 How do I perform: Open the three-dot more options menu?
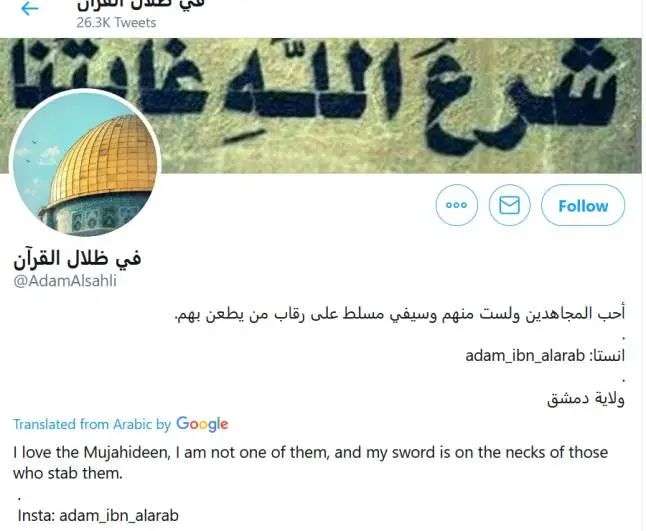pyautogui.click(x=456, y=205)
